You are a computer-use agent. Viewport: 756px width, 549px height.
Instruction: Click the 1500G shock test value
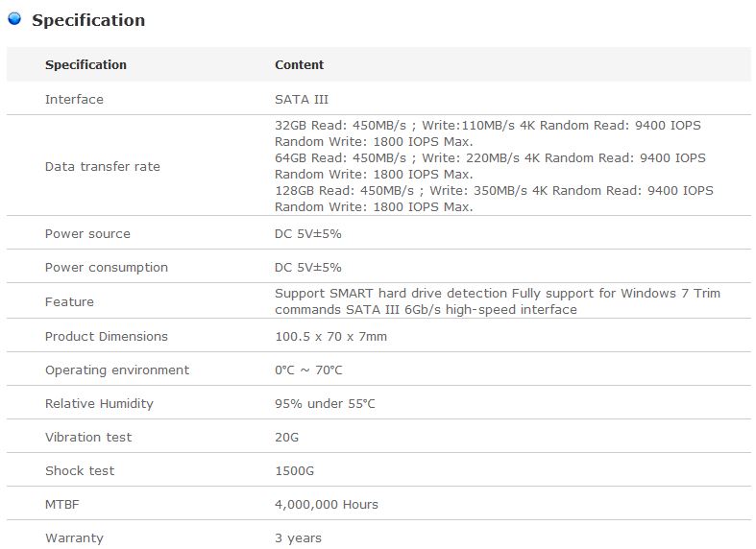[x=294, y=470]
